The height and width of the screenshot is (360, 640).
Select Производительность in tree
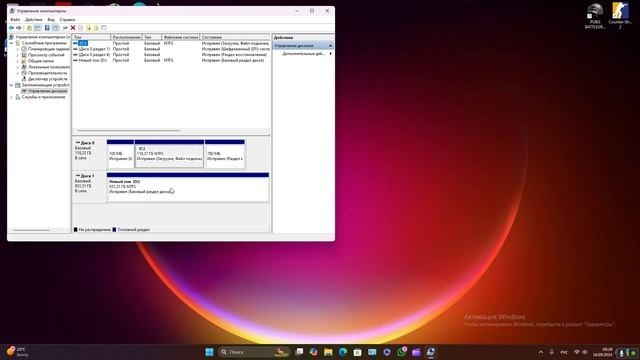pyautogui.click(x=48, y=73)
